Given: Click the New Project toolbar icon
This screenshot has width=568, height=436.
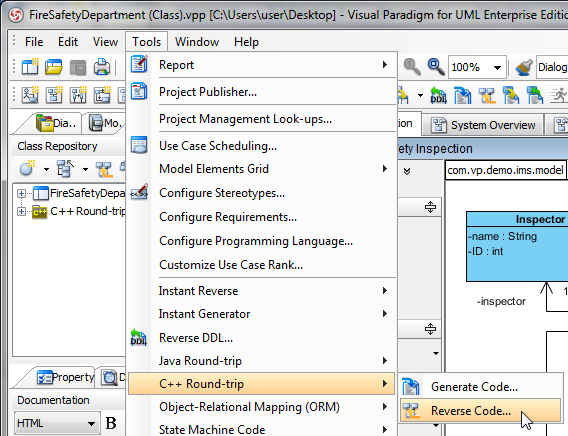Looking at the screenshot, I should point(30,67).
